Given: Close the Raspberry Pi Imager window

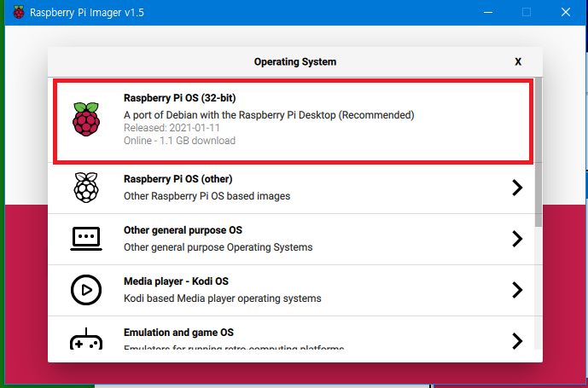Looking at the screenshot, I should [566, 13].
